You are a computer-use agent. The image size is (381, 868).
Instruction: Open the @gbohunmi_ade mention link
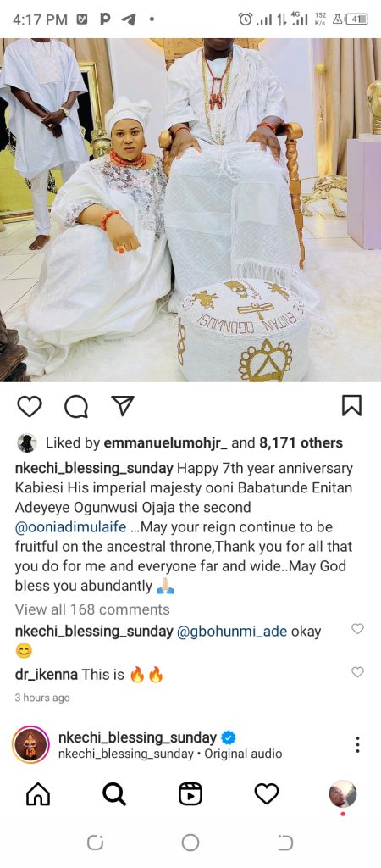click(x=232, y=632)
